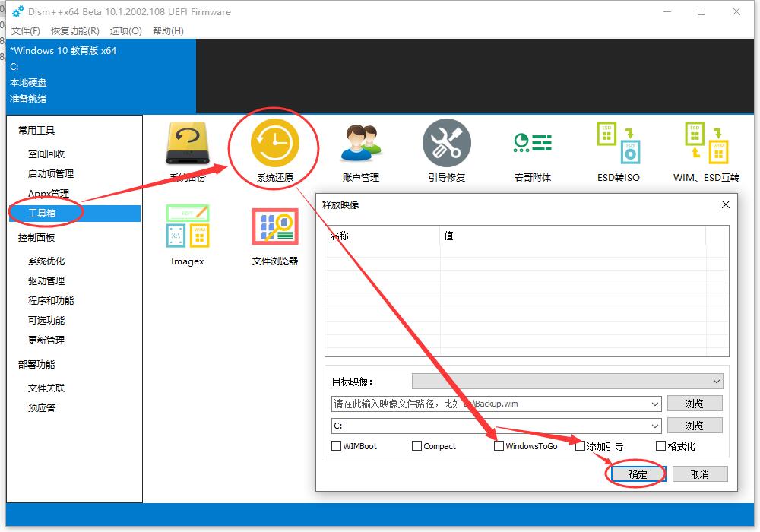The width and height of the screenshot is (760, 532).
Task: Click 浏览 next to image file path
Action: [x=695, y=404]
